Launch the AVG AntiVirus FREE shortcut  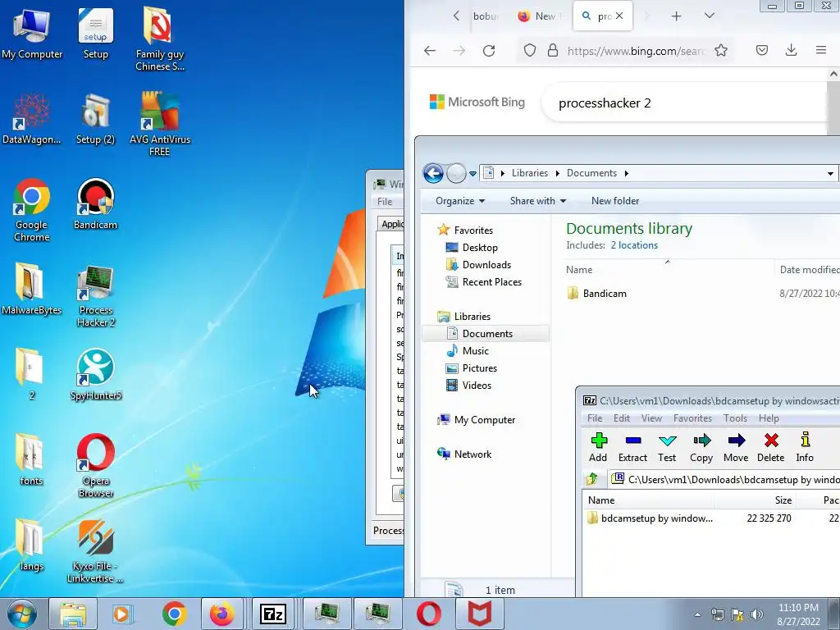(x=160, y=125)
